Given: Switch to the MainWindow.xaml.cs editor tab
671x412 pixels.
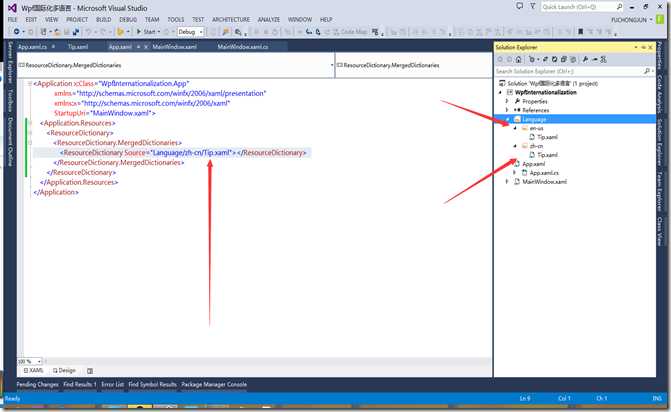Looking at the screenshot, I should click(243, 47).
